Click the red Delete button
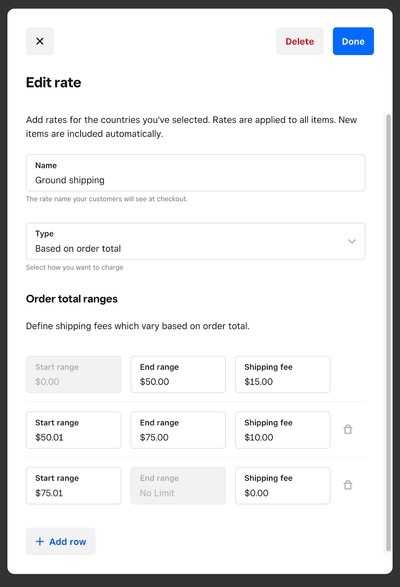The image size is (400, 587). (300, 41)
